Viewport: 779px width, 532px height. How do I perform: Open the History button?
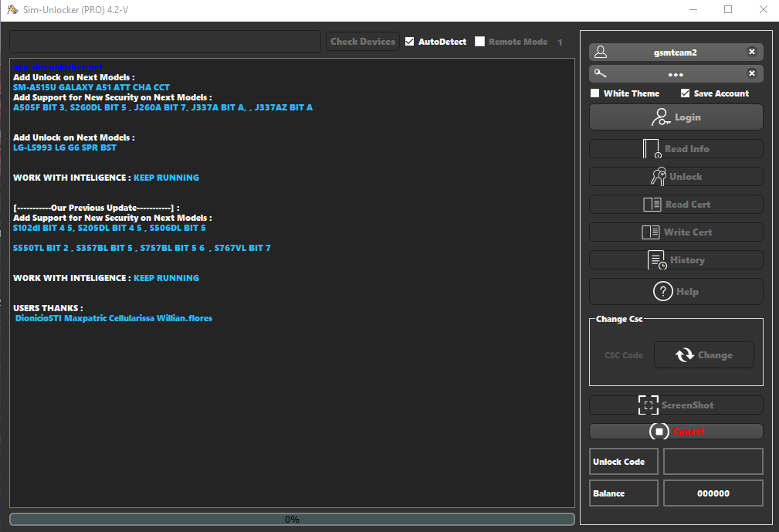(x=676, y=259)
